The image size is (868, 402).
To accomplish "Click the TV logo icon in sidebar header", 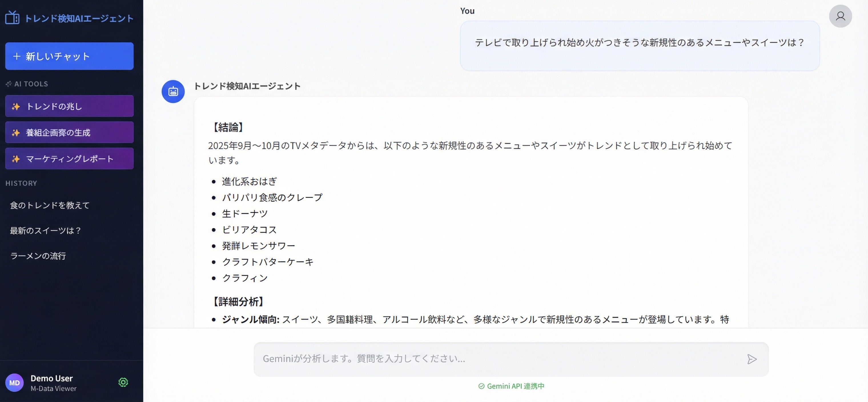I will click(13, 17).
